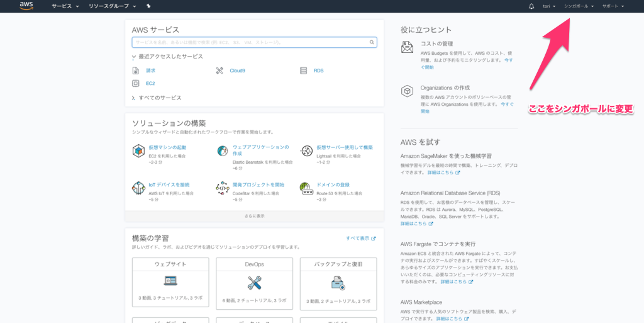Open the 仮想マシンの起動 link

coord(167,147)
